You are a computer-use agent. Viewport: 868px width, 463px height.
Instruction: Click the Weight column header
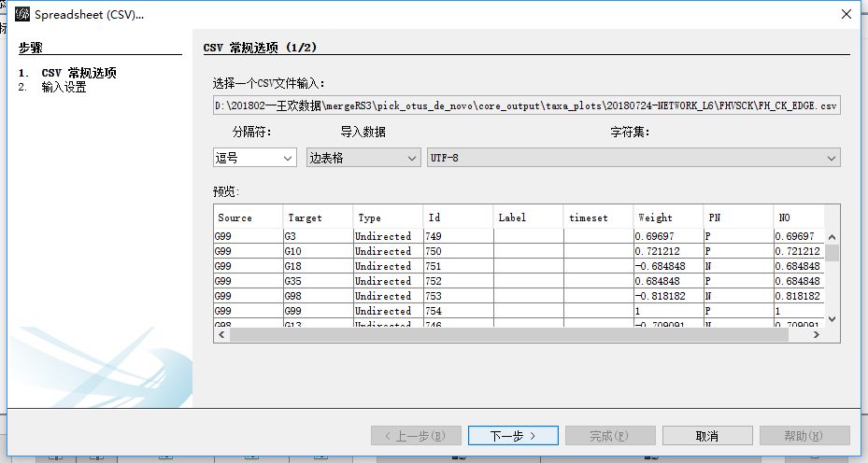click(x=669, y=217)
